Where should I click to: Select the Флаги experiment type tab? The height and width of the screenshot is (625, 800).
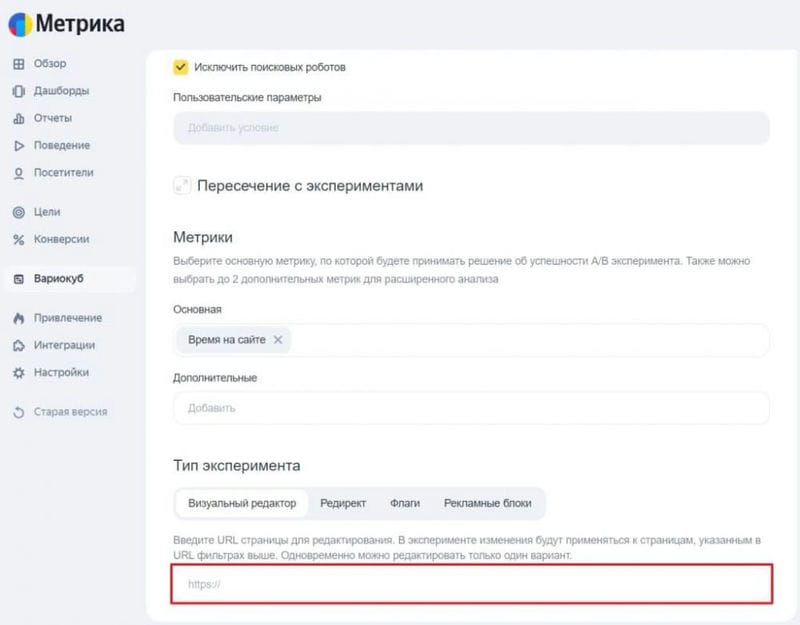tap(405, 503)
